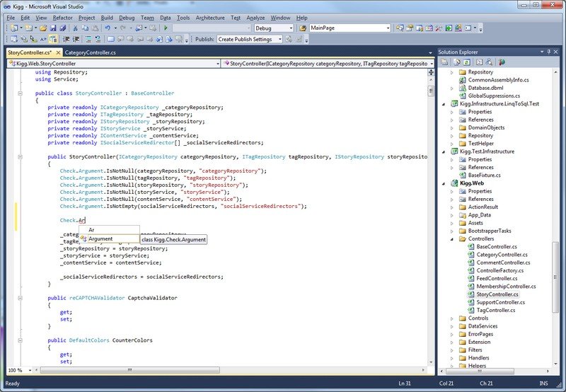The width and height of the screenshot is (566, 392).
Task: Collapse the CaptchaValidator property outline
Action: [x=21, y=298]
